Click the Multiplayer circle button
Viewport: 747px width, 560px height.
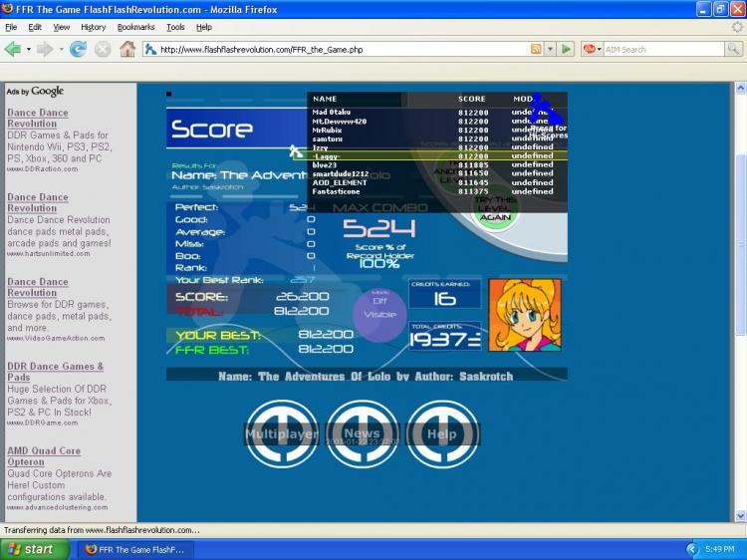pos(282,433)
